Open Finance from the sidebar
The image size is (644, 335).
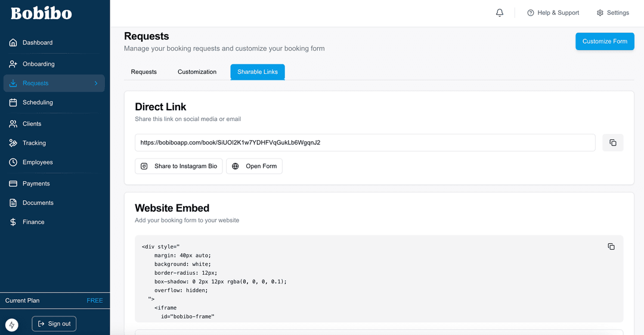[x=33, y=222]
